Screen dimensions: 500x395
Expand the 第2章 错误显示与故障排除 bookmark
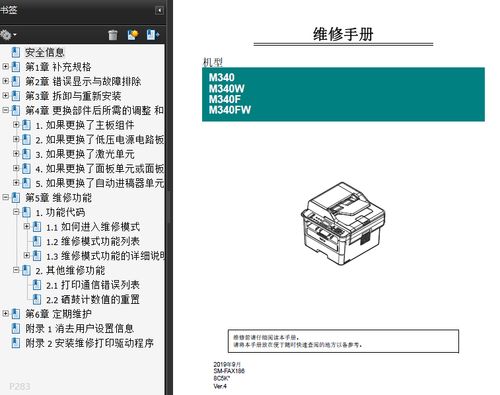(6, 81)
